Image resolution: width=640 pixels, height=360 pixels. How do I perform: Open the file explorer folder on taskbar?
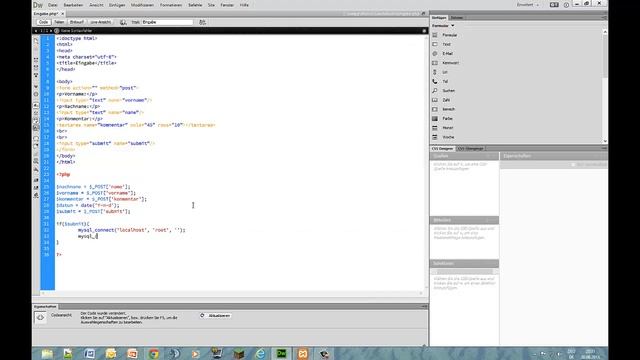(47, 353)
